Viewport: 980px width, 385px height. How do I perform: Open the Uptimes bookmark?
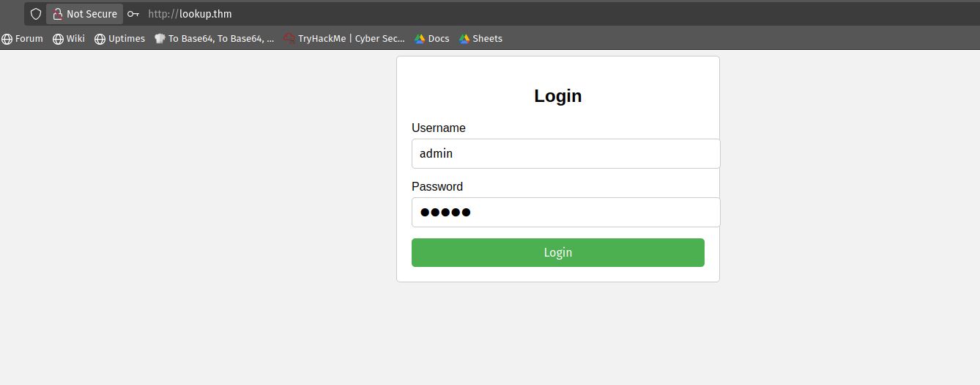click(127, 39)
